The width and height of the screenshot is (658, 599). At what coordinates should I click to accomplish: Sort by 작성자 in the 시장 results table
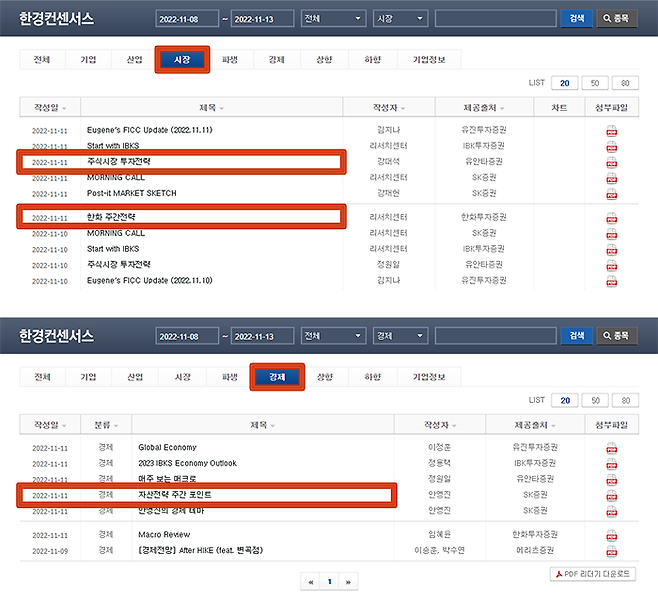click(x=389, y=107)
